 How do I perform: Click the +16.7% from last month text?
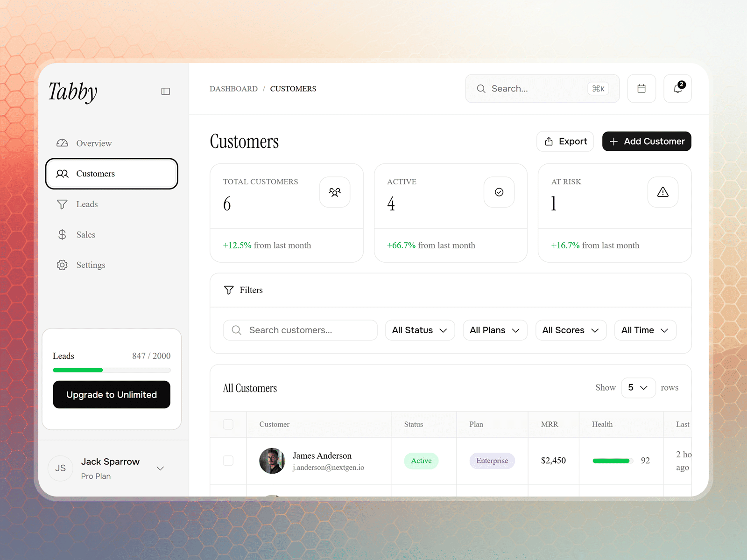coord(595,245)
